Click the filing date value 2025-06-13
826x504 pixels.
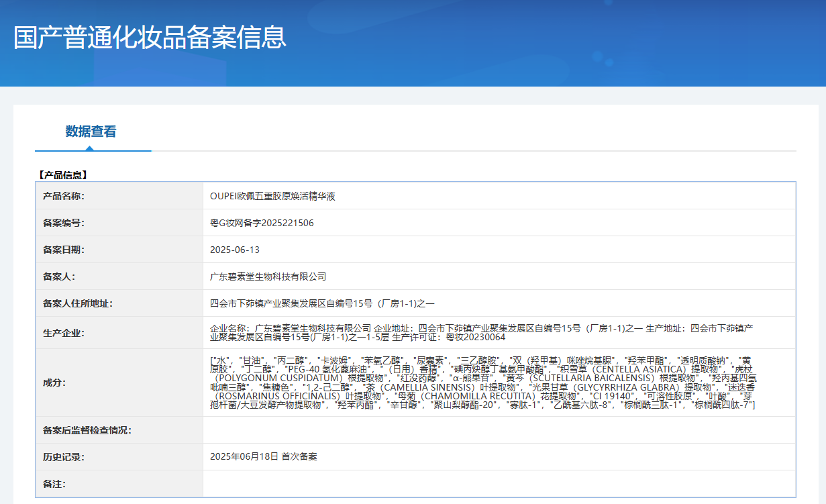235,250
